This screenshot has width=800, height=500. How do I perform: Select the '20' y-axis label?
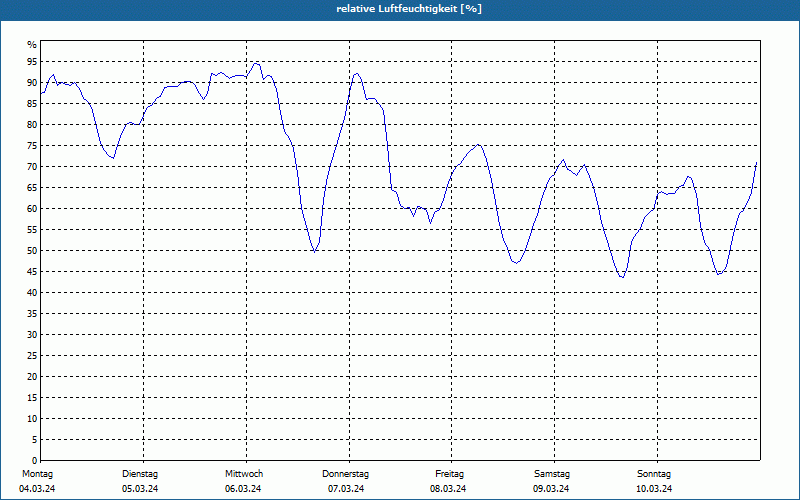point(32,377)
